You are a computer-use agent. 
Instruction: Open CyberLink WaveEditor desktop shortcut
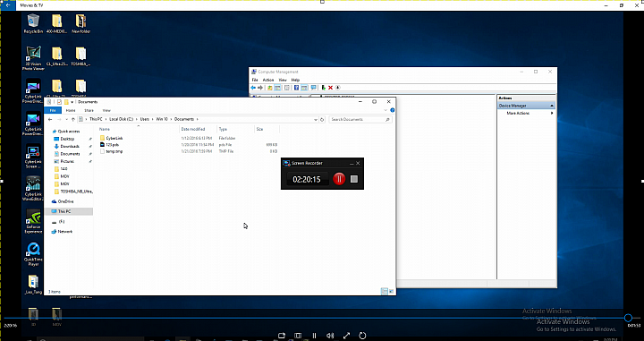(x=33, y=189)
